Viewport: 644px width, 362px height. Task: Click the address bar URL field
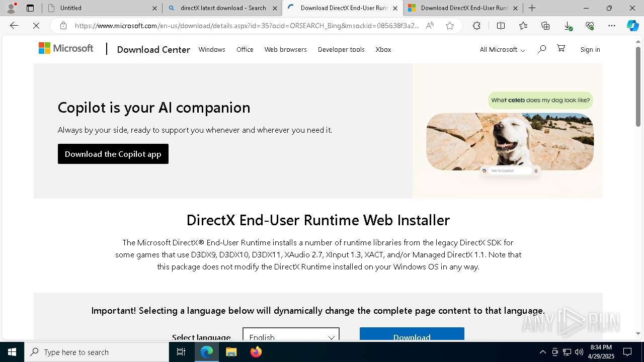[x=247, y=26]
